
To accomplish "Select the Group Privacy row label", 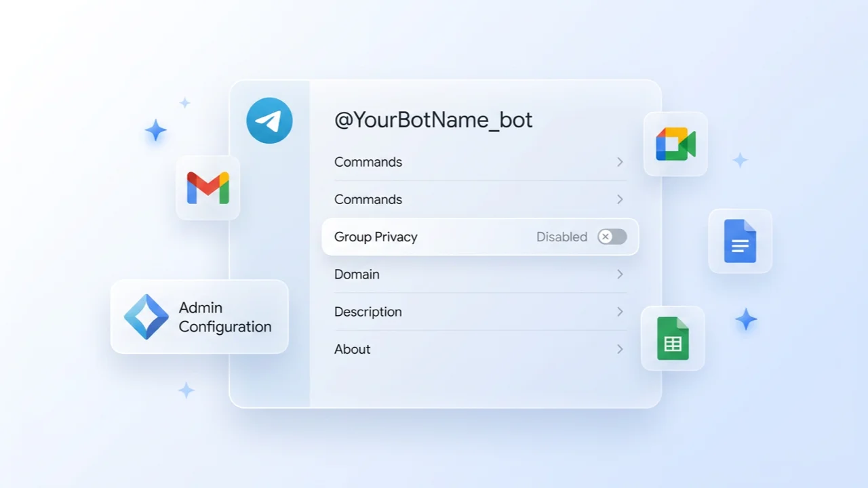I will click(x=376, y=237).
